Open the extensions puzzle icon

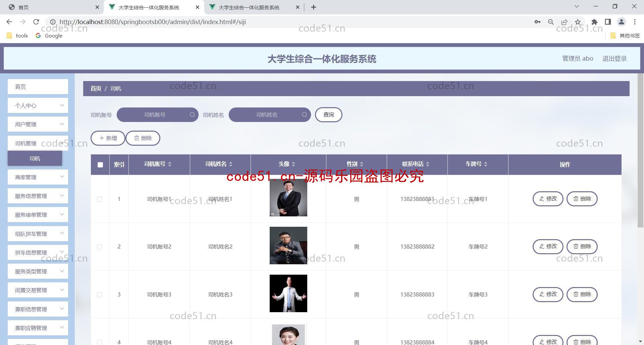tap(594, 22)
